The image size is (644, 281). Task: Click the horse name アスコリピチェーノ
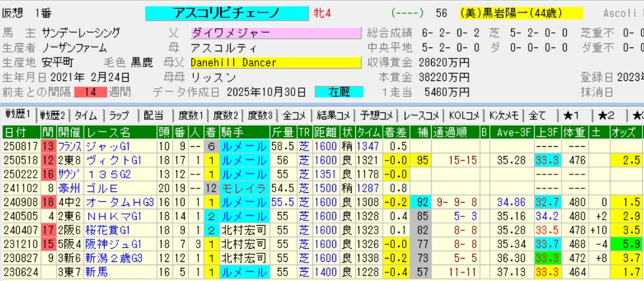tap(225, 13)
